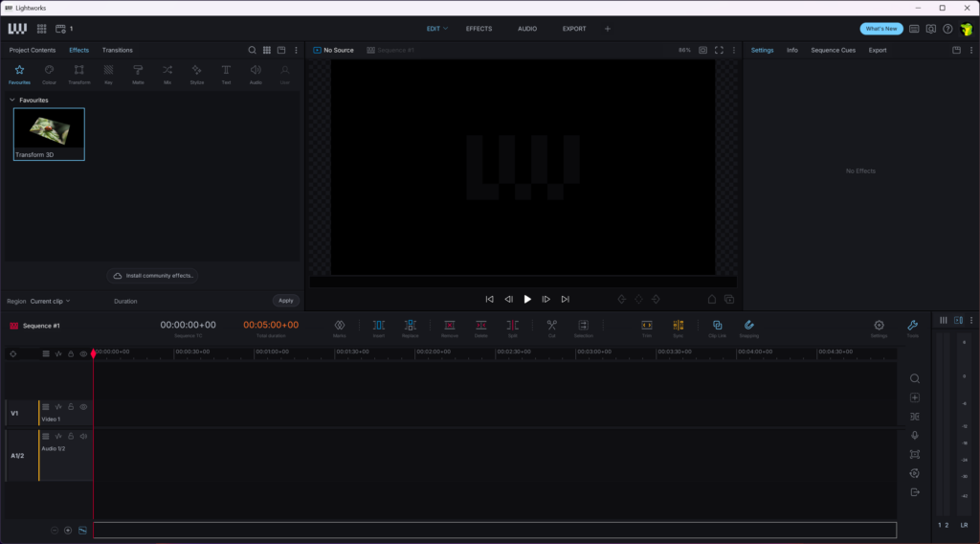Click Install community effects
980x544 pixels.
152,276
